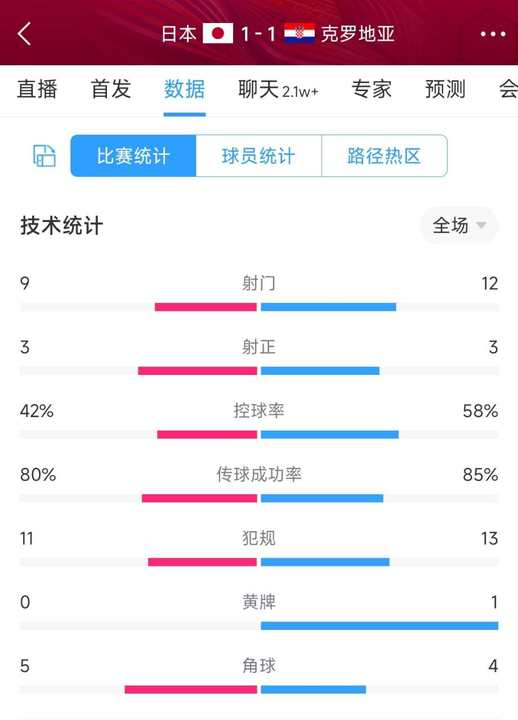This screenshot has height=720, width=518.
Task: Switch to the 球员统计 segment
Action: pyautogui.click(x=259, y=156)
